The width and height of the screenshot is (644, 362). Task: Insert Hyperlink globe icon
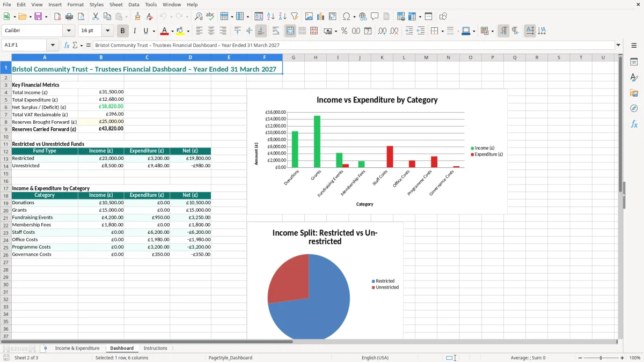363,17
